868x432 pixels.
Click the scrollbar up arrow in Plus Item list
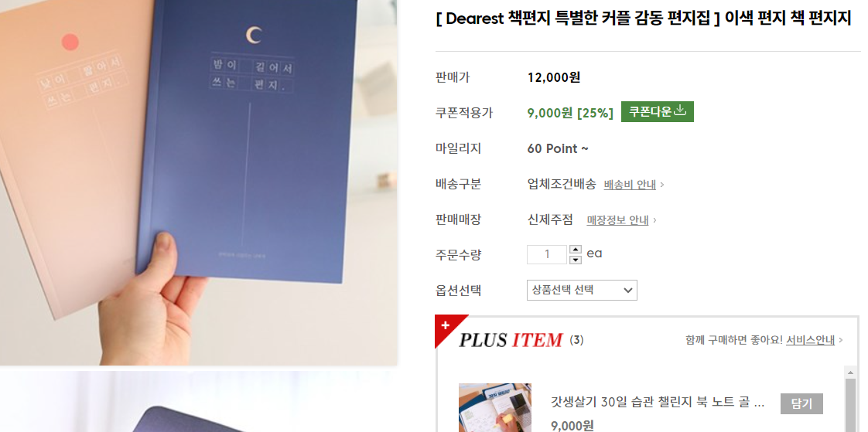(850, 372)
